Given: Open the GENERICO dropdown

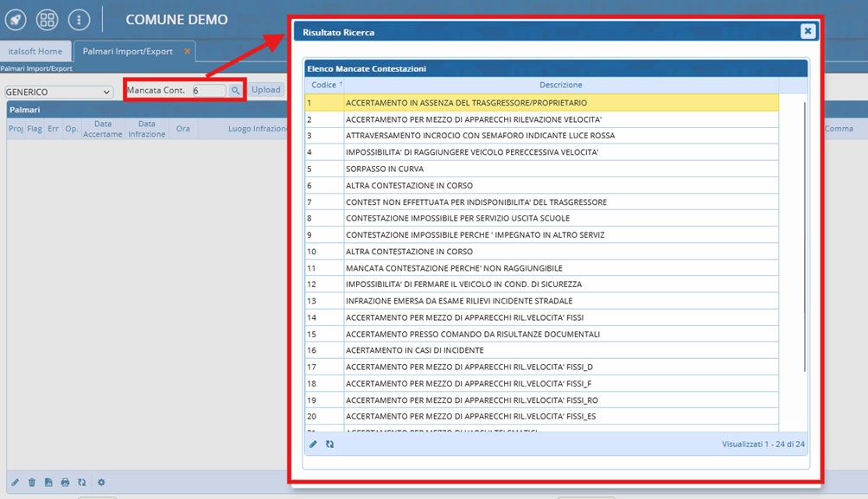Looking at the screenshot, I should tap(59, 92).
